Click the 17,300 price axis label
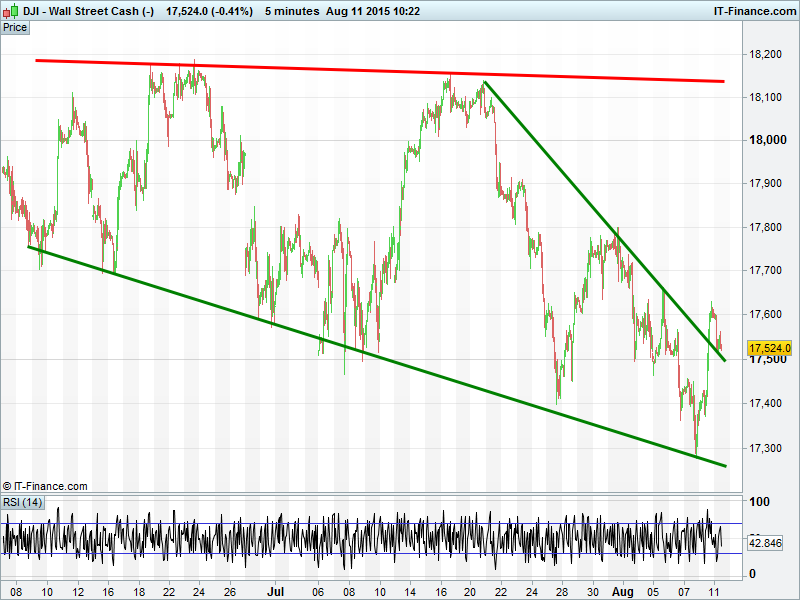 click(765, 448)
